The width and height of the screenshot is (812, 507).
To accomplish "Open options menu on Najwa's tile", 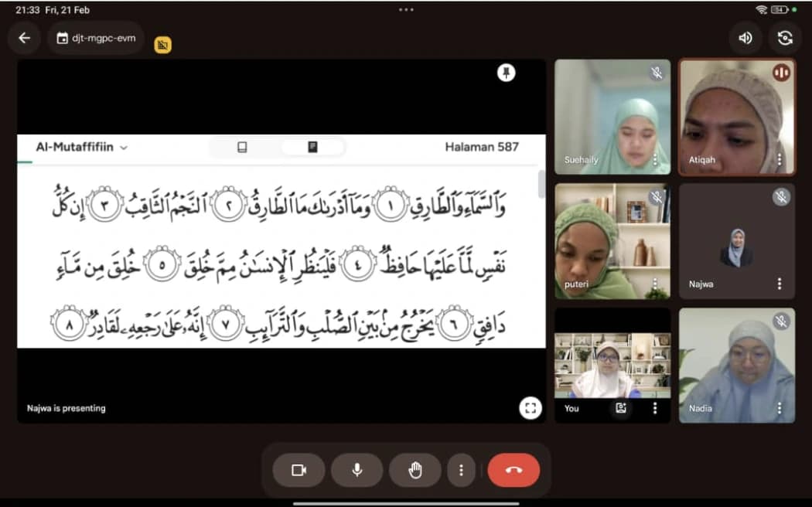I will point(780,284).
